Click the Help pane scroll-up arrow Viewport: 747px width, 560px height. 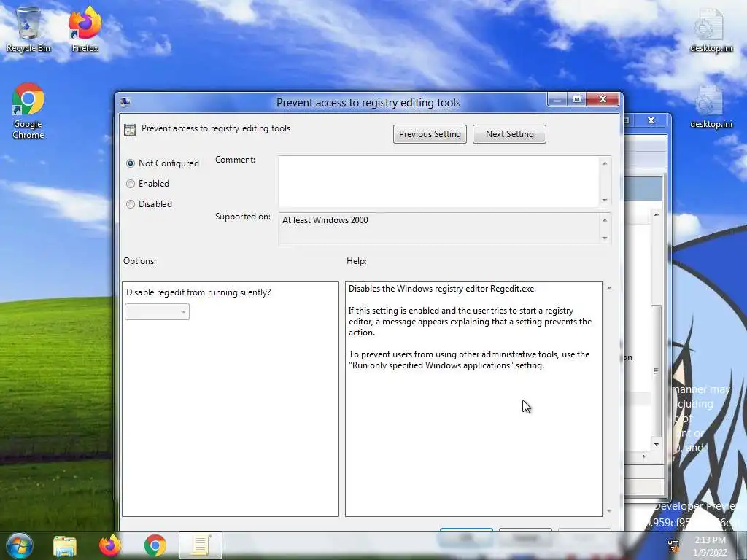(609, 289)
